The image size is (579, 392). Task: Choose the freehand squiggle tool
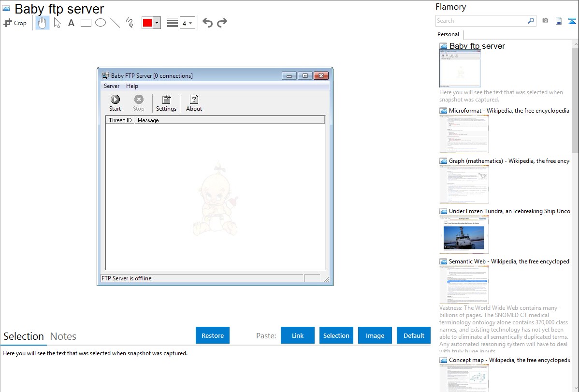tap(130, 23)
